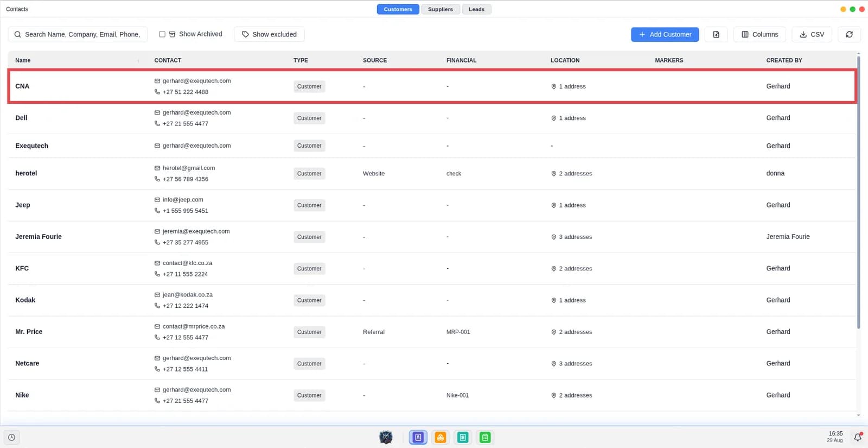Image resolution: width=868 pixels, height=448 pixels.
Task: Switch to the Suppliers tab
Action: point(440,9)
